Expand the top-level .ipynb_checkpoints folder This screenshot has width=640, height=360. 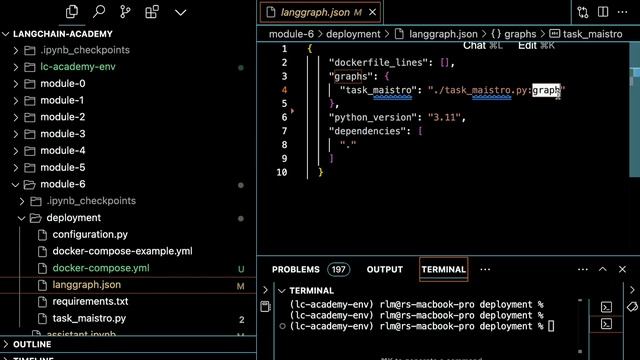16,50
